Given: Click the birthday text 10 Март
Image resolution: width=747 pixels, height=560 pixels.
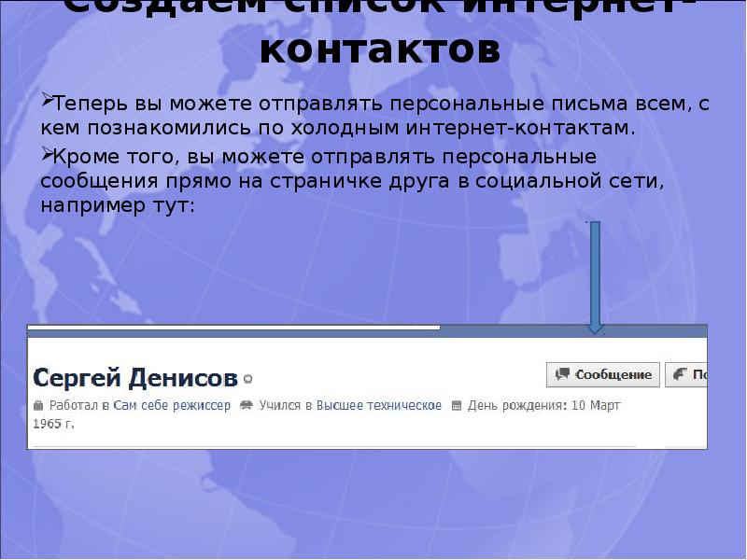Looking at the screenshot, I should click(595, 406).
